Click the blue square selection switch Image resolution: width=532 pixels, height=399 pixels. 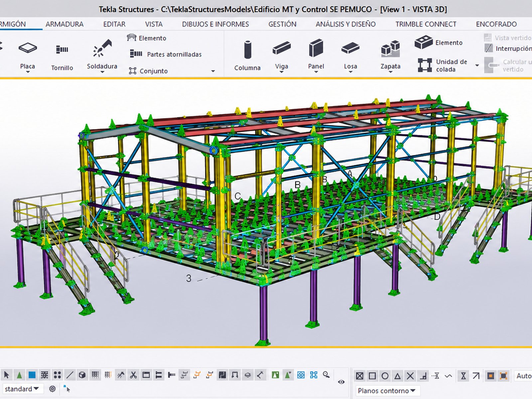[32, 375]
